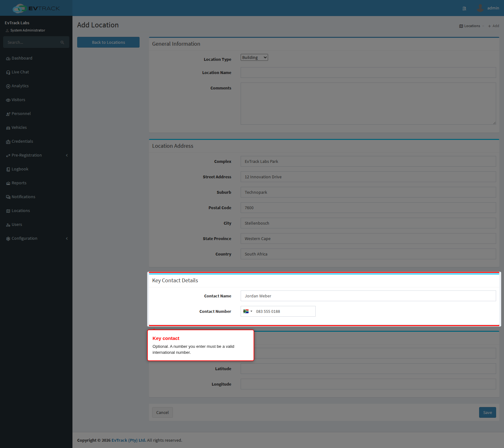Click the Locations map icon in sidebar
The image size is (504, 448).
click(8, 211)
